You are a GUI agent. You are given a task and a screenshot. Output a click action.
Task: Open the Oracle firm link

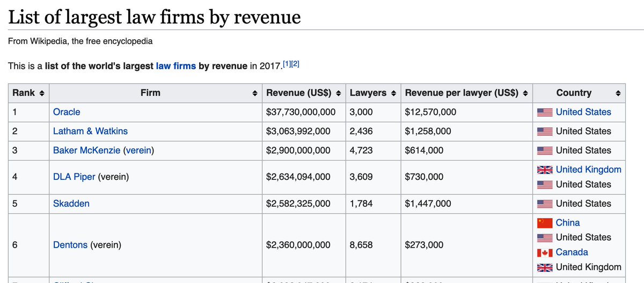67,112
